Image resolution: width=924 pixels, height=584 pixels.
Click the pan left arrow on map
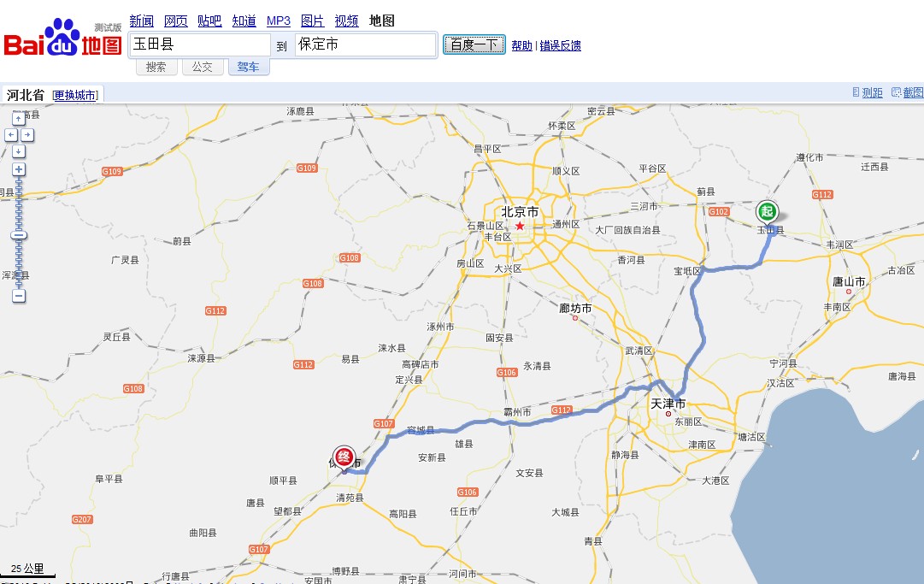[10, 135]
